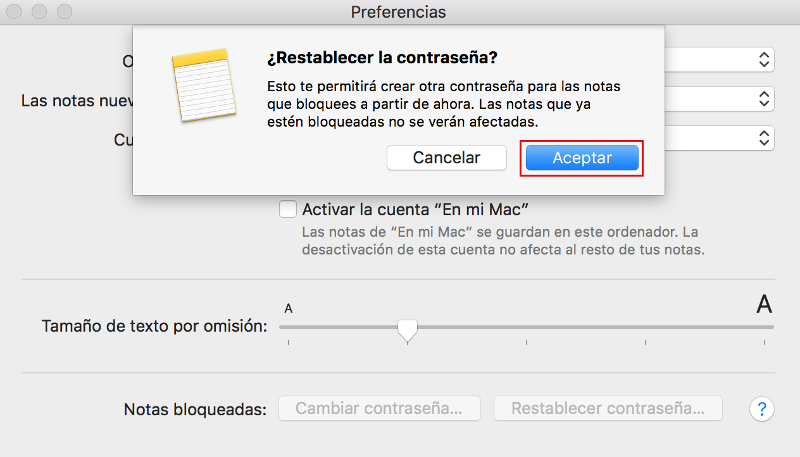800x457 pixels.
Task: Click the "Activar la cuenta En mi Mac" label
Action: point(414,210)
